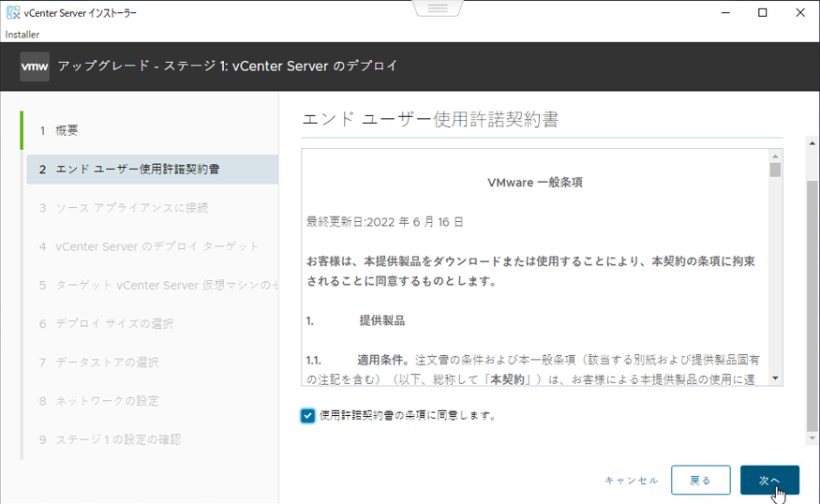
Task: Click the キャンセル link
Action: point(632,480)
